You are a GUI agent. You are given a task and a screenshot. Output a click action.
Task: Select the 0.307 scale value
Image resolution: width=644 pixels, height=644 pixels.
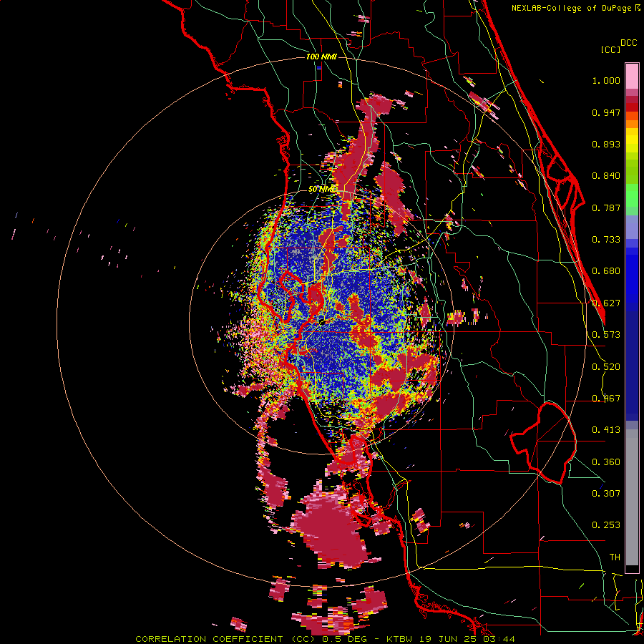tap(606, 494)
